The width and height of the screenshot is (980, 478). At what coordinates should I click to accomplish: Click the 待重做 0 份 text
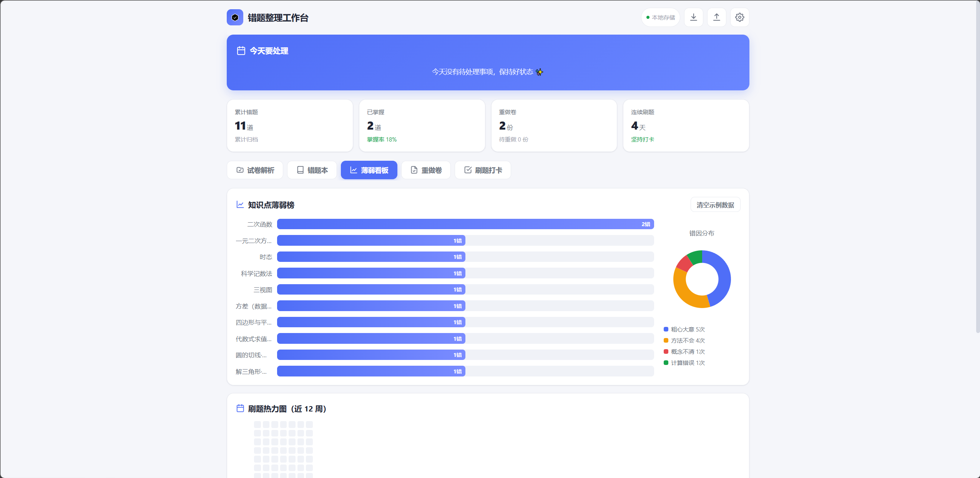pos(513,140)
